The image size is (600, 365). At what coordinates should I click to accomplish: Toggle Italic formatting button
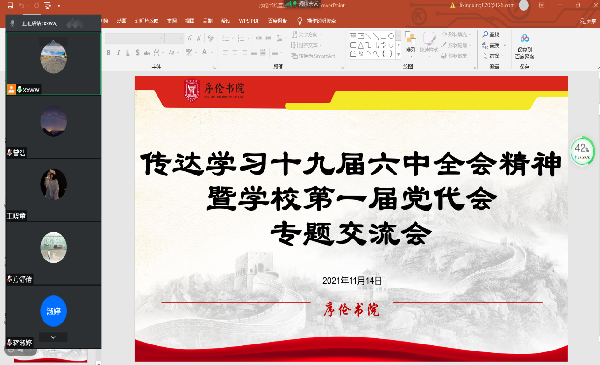click(x=118, y=52)
